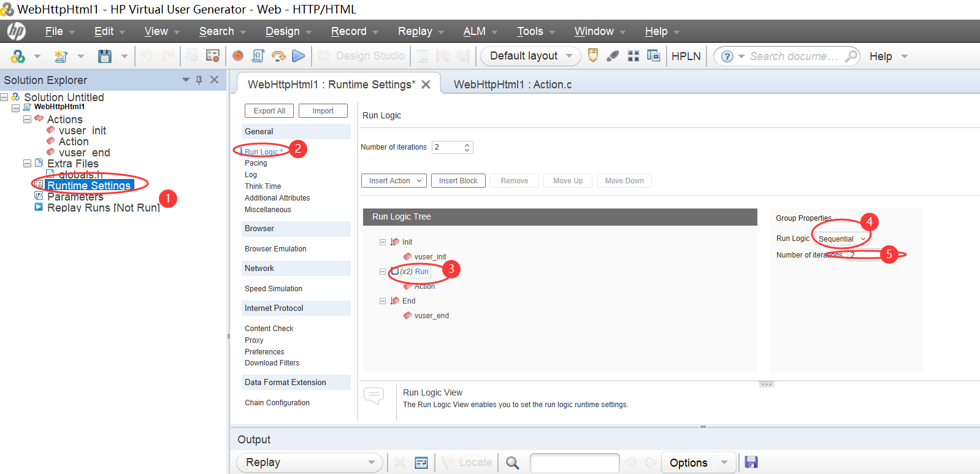Click the blue question mark help icon

tap(727, 56)
